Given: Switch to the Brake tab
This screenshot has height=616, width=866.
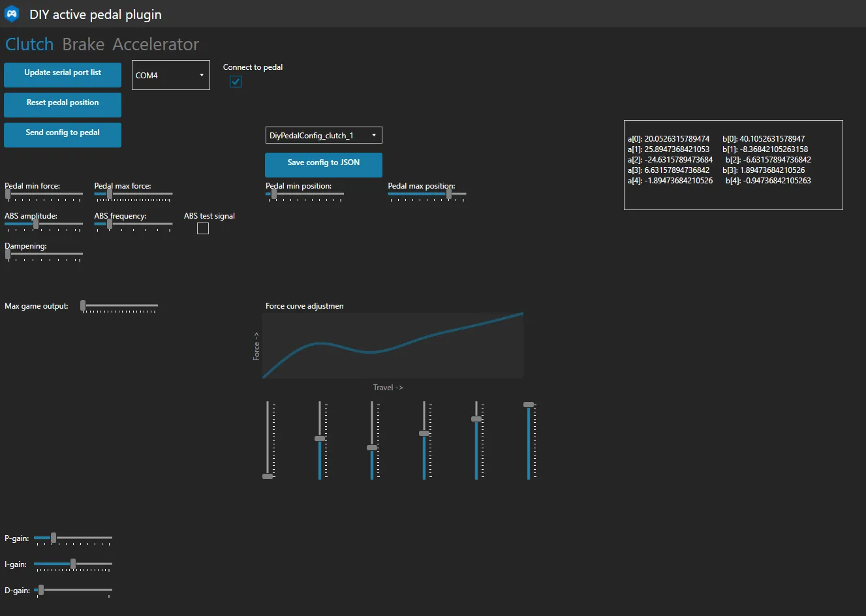Looking at the screenshot, I should click(x=84, y=44).
